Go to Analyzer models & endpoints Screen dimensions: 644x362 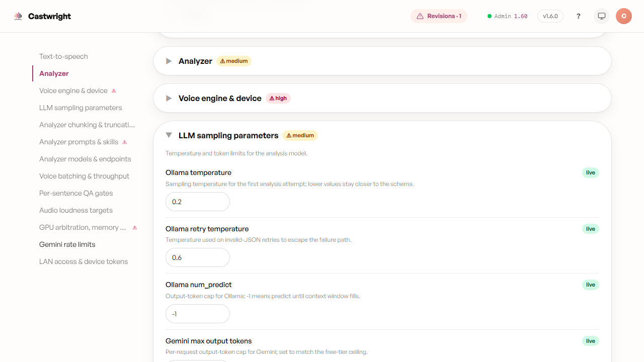85,159
